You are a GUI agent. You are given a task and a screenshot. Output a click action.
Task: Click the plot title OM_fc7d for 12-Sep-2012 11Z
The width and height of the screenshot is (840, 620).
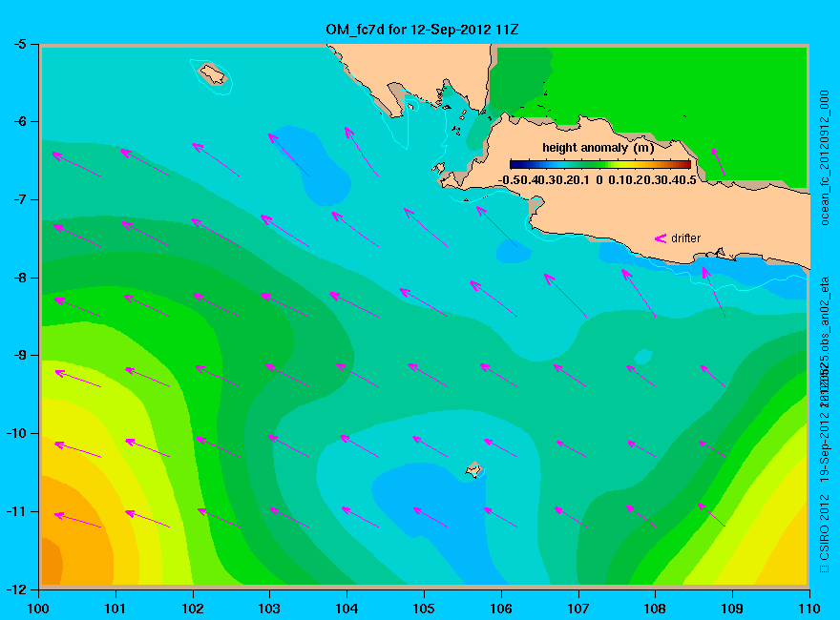pos(422,30)
